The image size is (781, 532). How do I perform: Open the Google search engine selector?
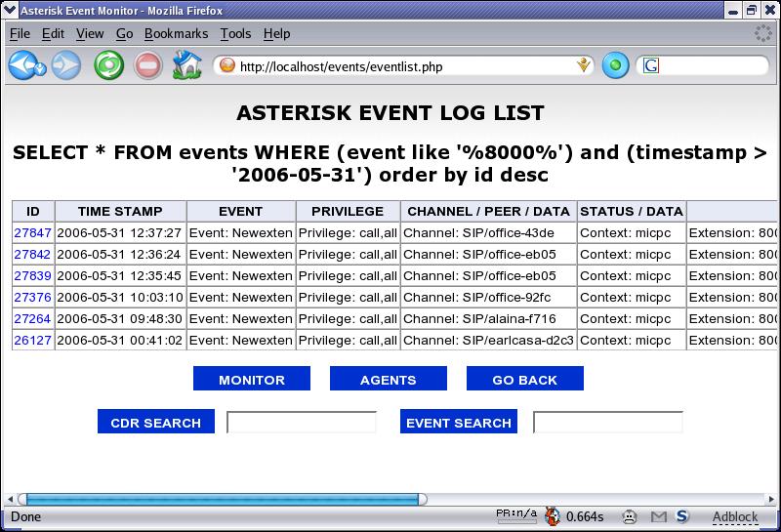pyautogui.click(x=651, y=66)
